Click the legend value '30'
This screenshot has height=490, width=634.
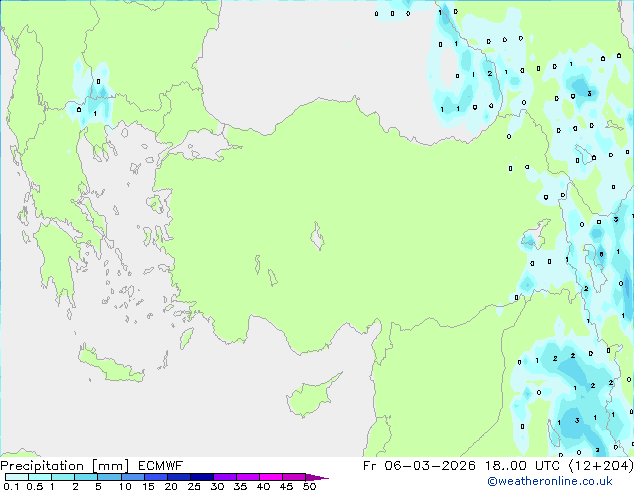click(x=217, y=486)
